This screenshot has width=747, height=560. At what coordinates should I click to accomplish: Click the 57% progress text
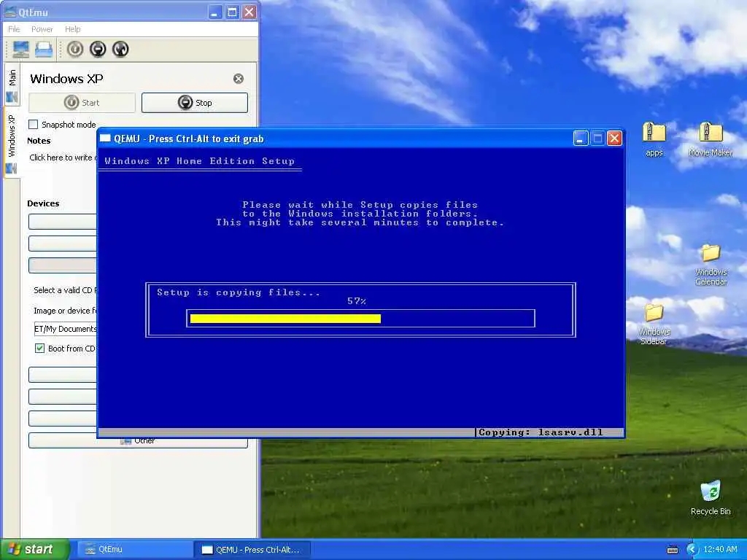point(357,301)
